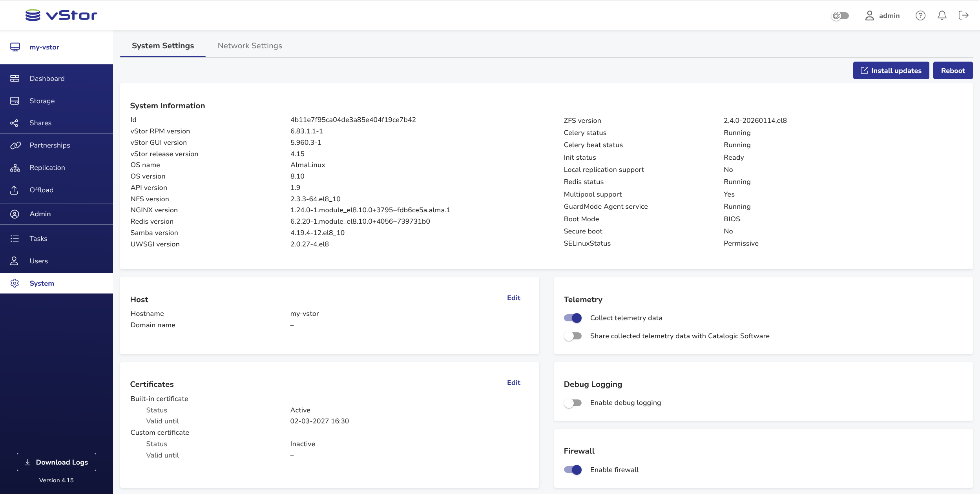Click the Download Logs button

click(x=56, y=462)
